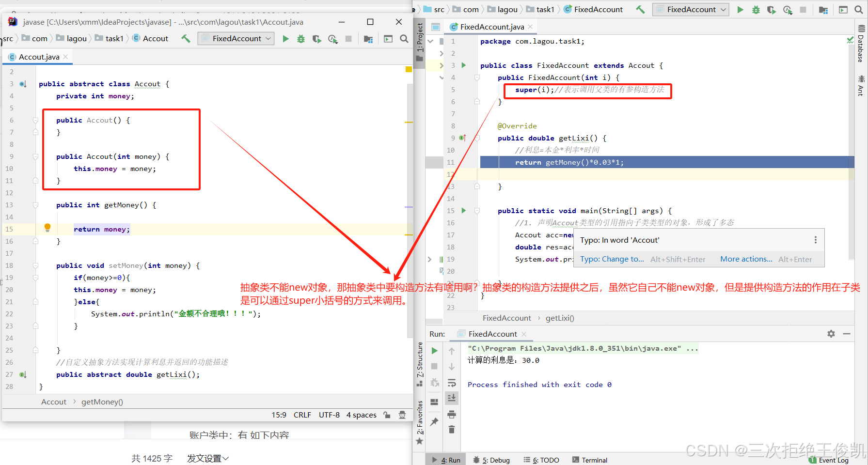Apply the "Typo: Change to..." suggestion

coord(612,259)
